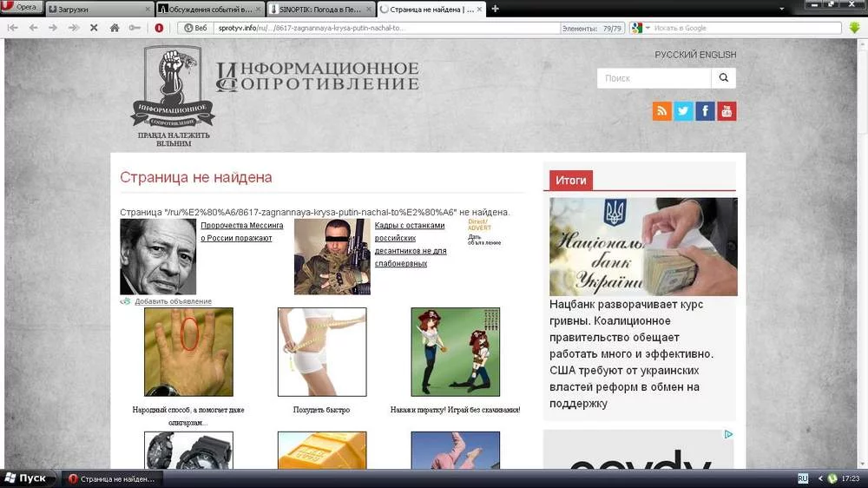The height and width of the screenshot is (488, 868).
Task: Open Кадры с останками российских десантников link
Action: pyautogui.click(x=411, y=244)
